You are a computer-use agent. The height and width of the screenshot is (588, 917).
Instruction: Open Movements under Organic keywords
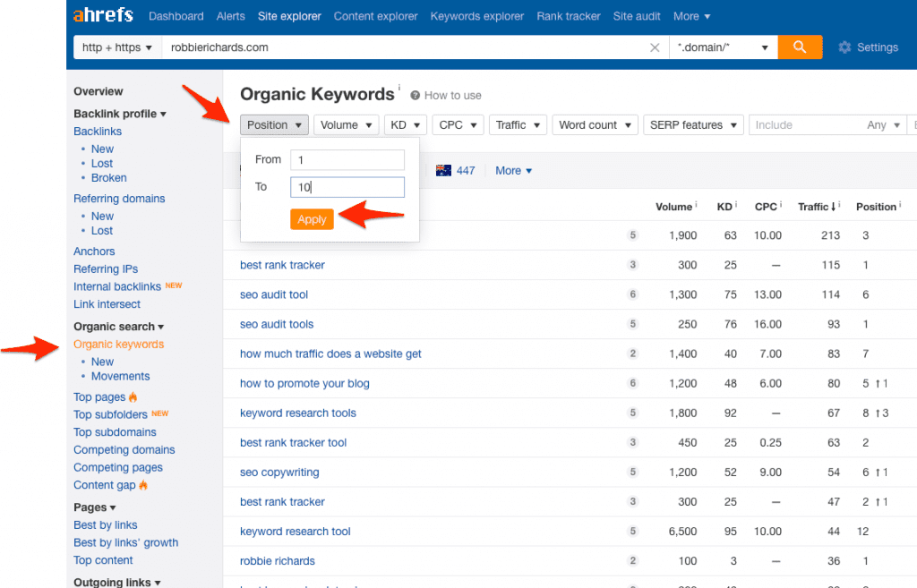point(121,376)
